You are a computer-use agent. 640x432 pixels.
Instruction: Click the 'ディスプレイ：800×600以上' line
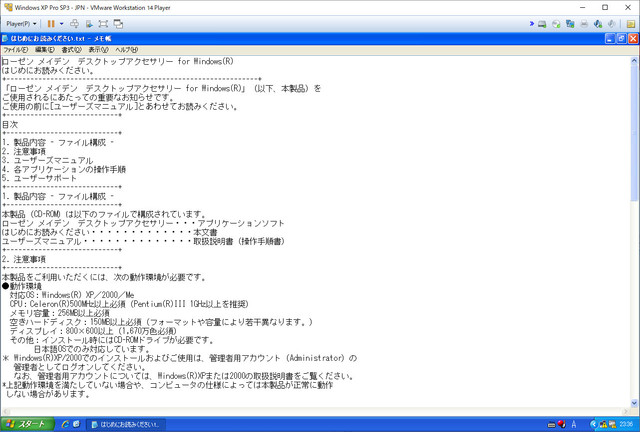coord(93,331)
